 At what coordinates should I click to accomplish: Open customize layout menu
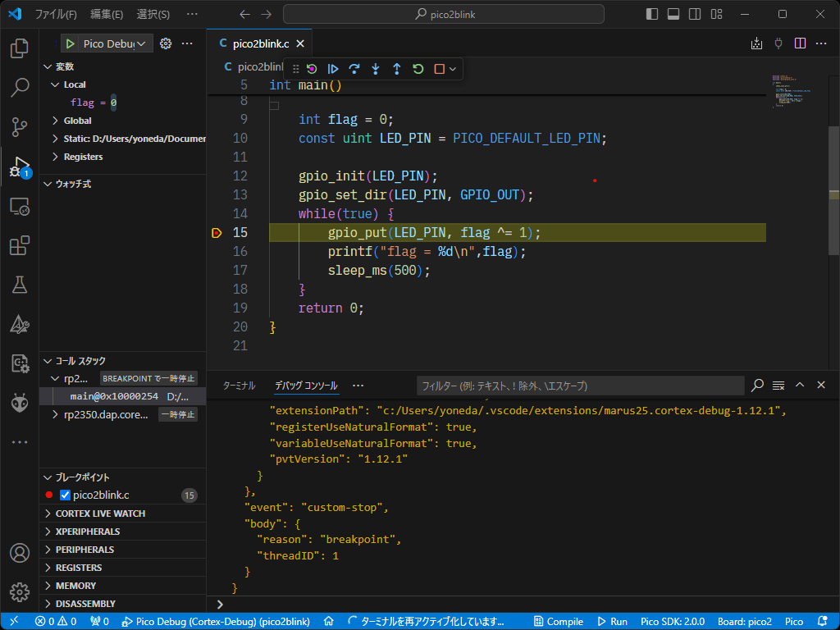[x=716, y=14]
